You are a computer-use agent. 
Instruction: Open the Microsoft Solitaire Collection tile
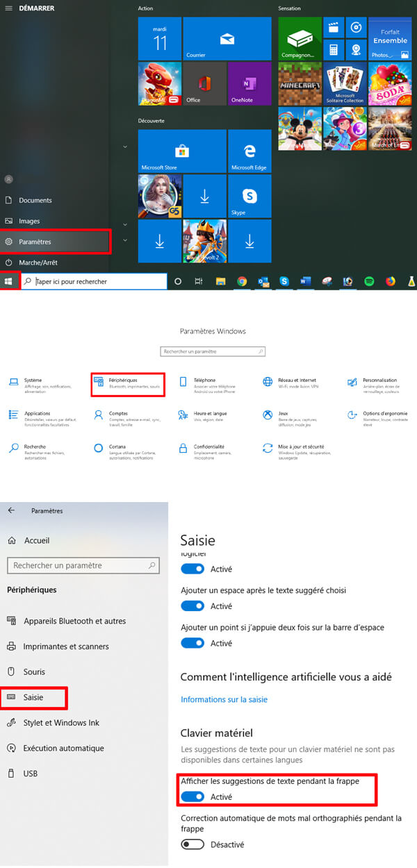click(345, 83)
